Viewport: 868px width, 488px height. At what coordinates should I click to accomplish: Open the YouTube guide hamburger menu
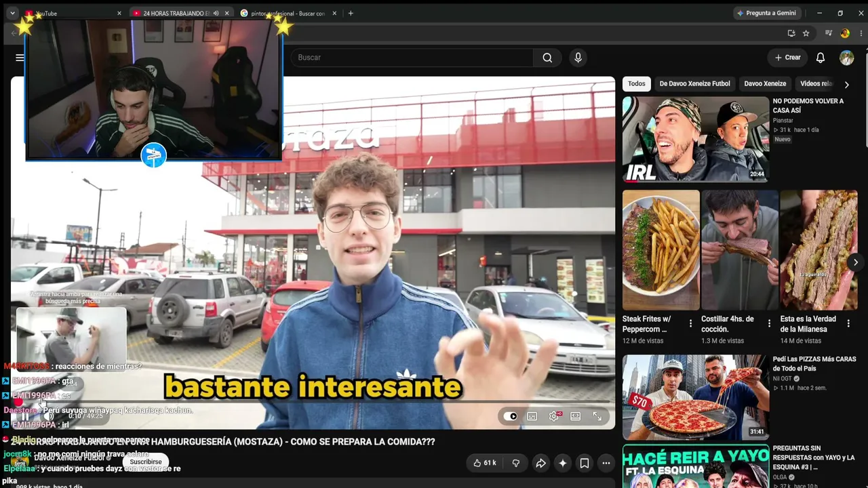click(x=20, y=58)
